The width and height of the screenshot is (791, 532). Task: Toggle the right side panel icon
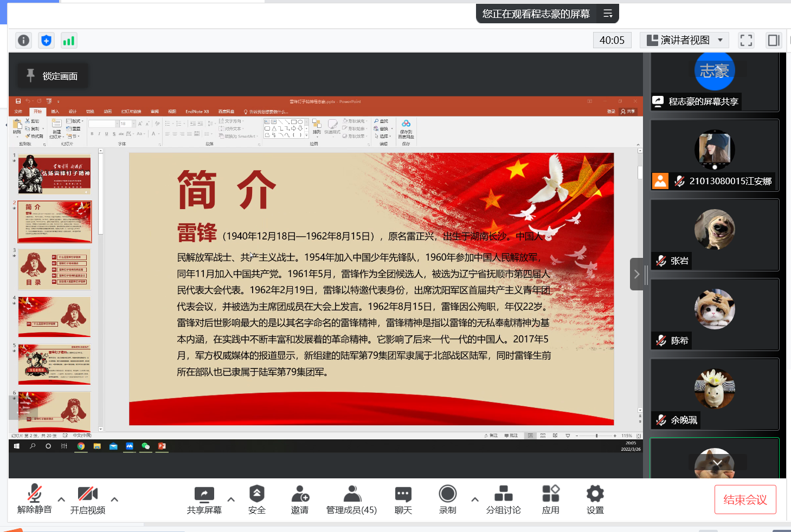pos(774,41)
